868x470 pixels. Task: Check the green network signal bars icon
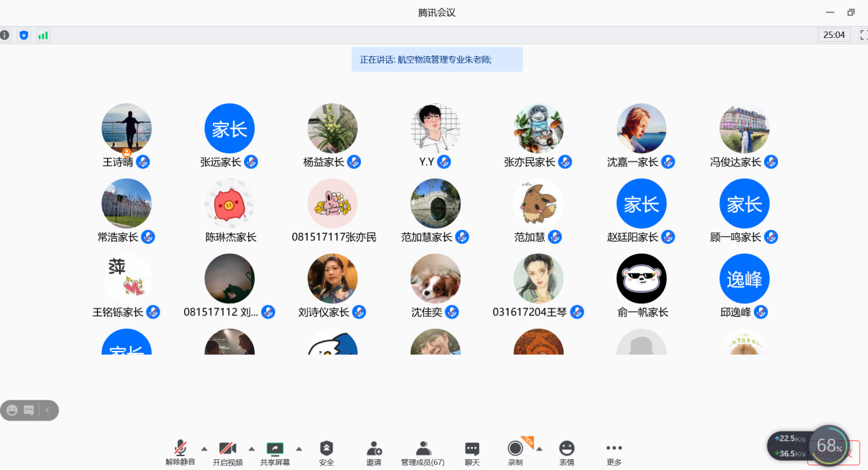pyautogui.click(x=42, y=35)
